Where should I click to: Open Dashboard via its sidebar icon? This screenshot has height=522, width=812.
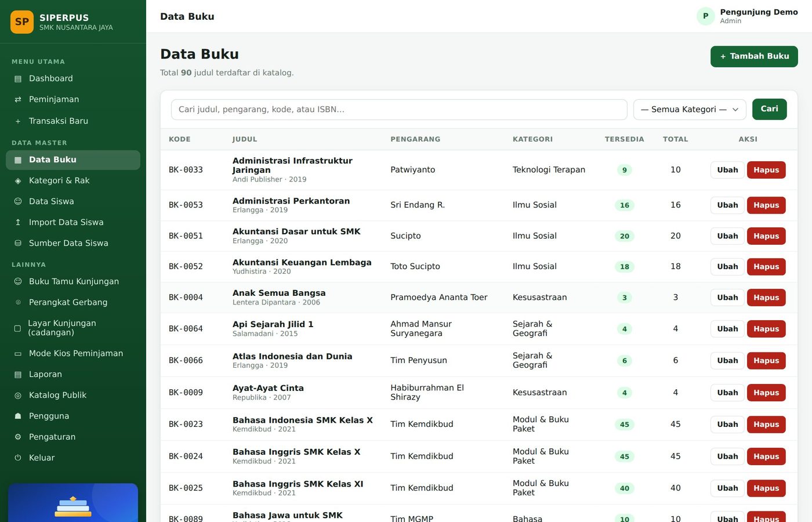click(x=18, y=79)
